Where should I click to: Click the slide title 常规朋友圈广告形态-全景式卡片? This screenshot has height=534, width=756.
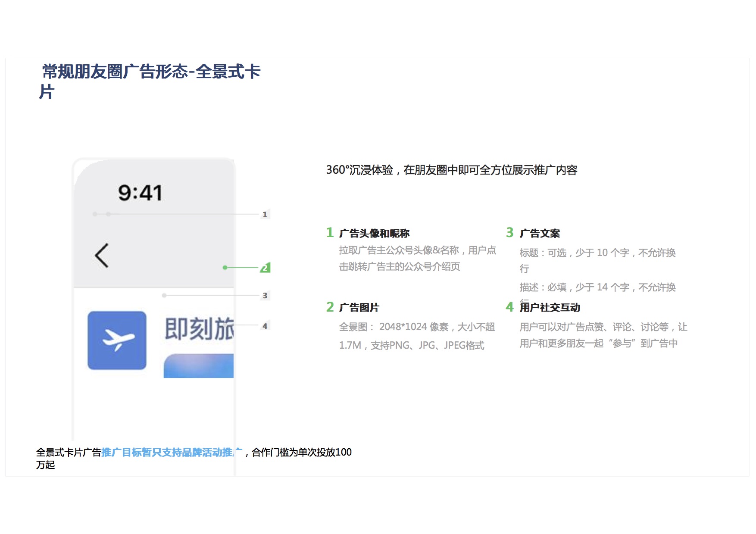(151, 72)
